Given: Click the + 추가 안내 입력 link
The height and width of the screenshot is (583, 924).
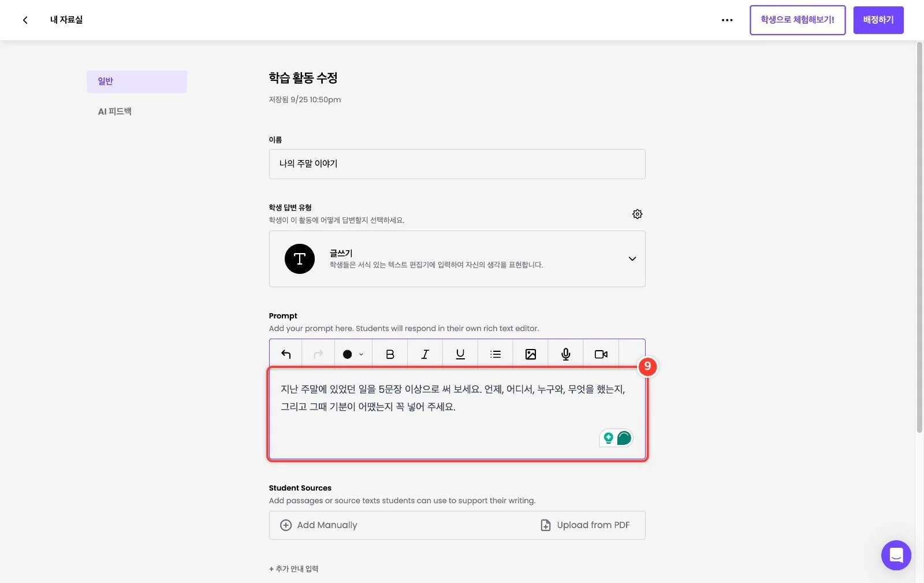Looking at the screenshot, I should (294, 569).
